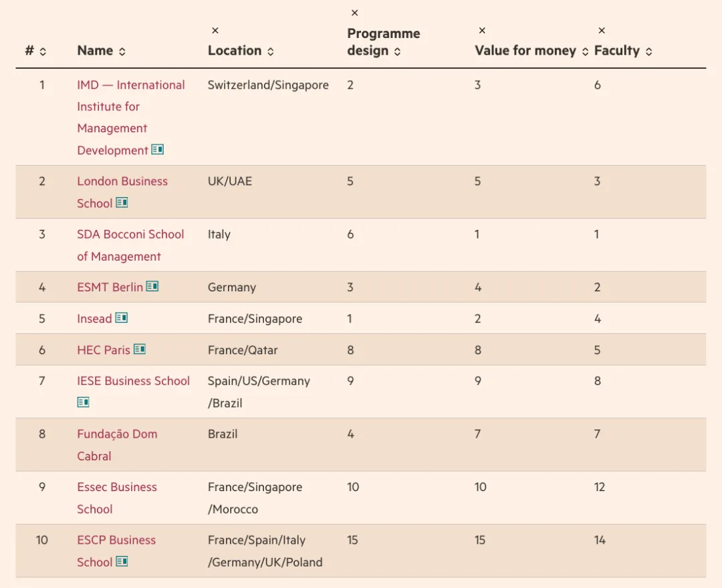Image resolution: width=722 pixels, height=588 pixels.
Task: Select the Germany location cell
Action: click(231, 287)
